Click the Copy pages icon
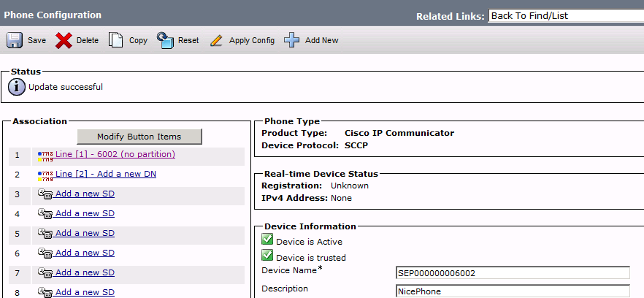Viewport: 644px width, 298px height. pos(116,40)
